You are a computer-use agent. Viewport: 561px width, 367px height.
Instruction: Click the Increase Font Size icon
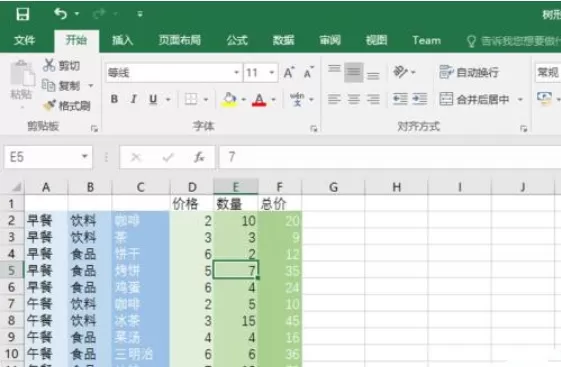pos(289,73)
